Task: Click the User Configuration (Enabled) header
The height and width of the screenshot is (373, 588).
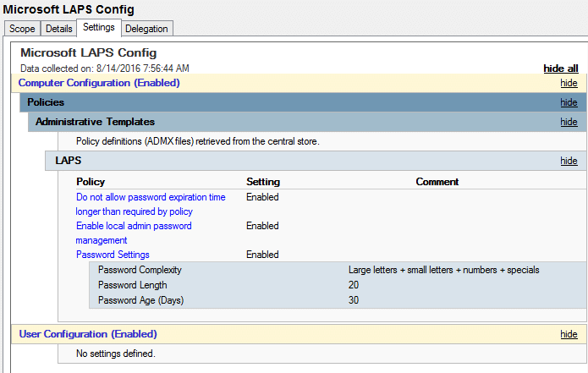Action: [x=88, y=334]
